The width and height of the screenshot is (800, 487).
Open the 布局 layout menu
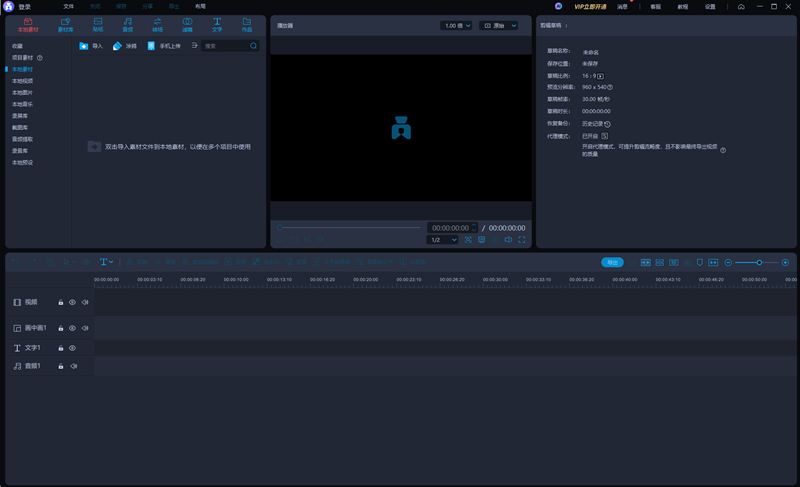click(x=200, y=6)
